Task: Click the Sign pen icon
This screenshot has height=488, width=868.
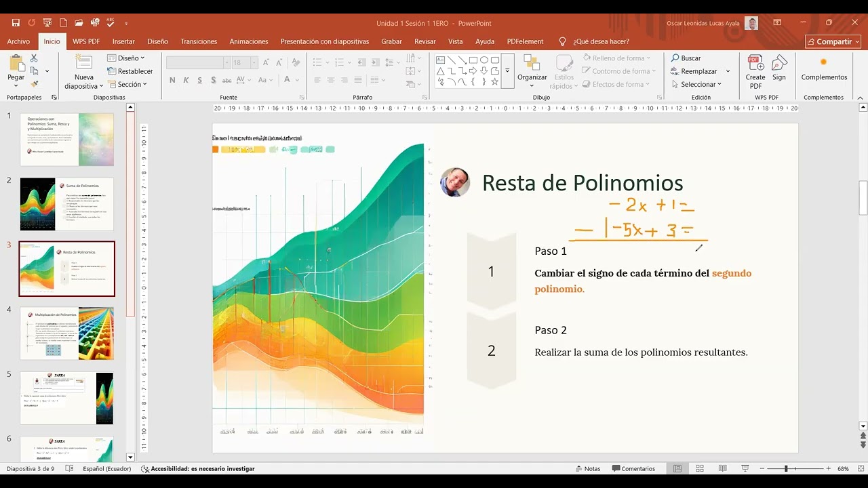Action: click(779, 64)
